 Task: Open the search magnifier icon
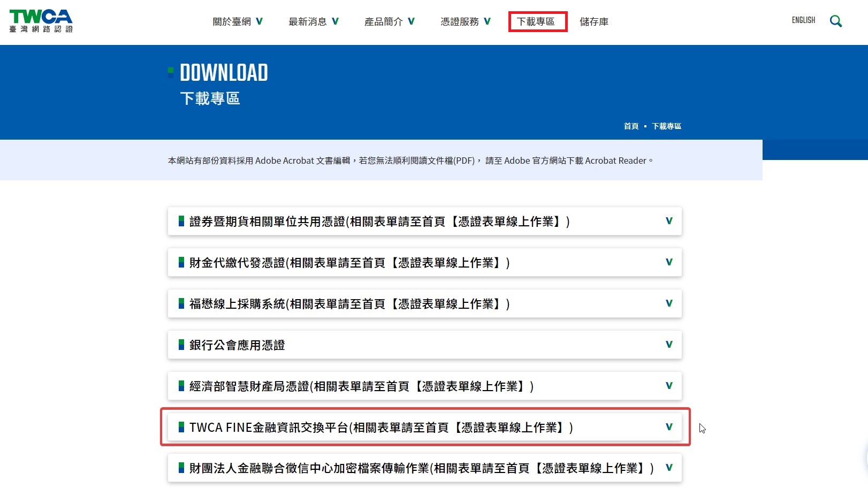[835, 21]
